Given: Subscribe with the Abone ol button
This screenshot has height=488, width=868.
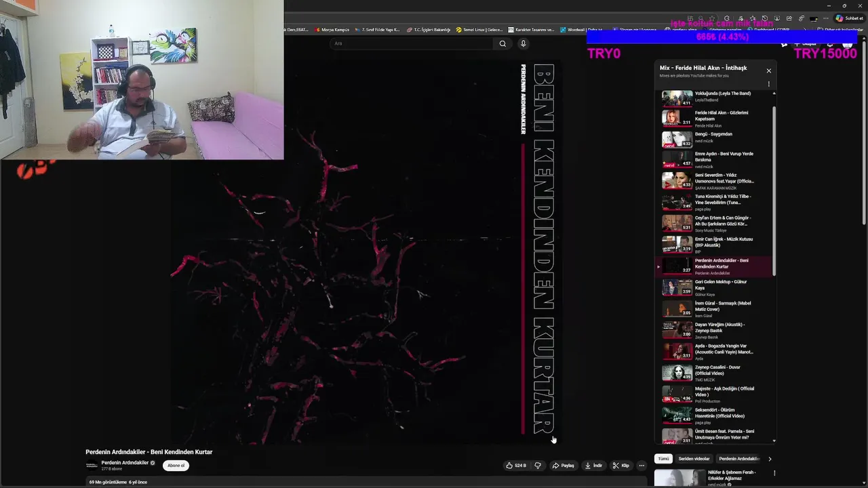Looking at the screenshot, I should (176, 466).
